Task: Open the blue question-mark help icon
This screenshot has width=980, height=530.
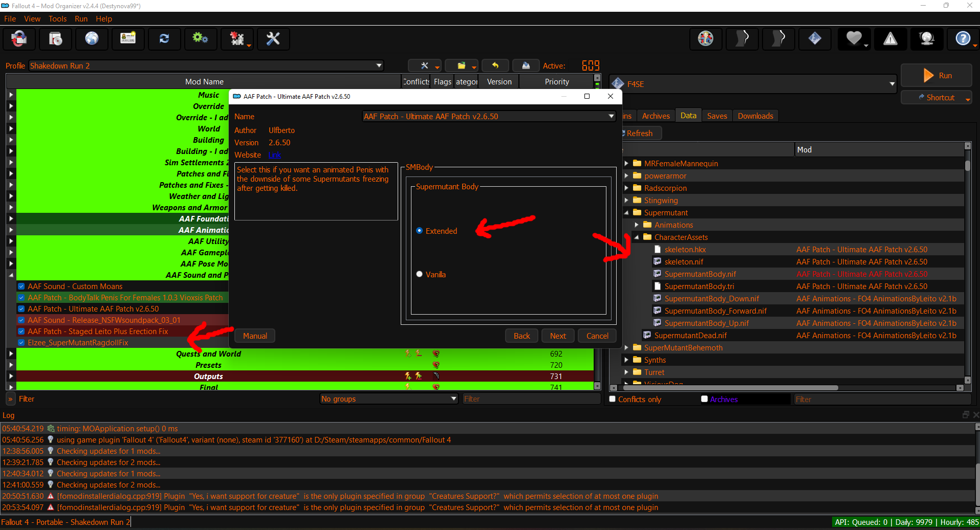Action: pyautogui.click(x=963, y=39)
